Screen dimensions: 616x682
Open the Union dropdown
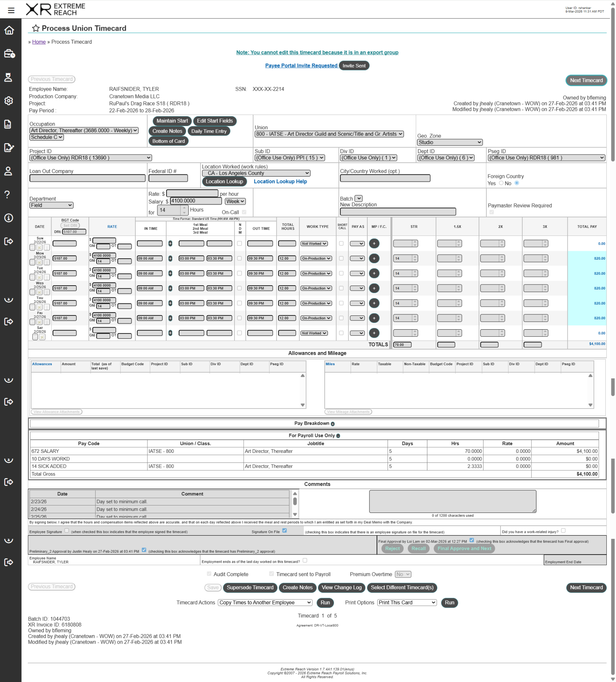click(329, 134)
